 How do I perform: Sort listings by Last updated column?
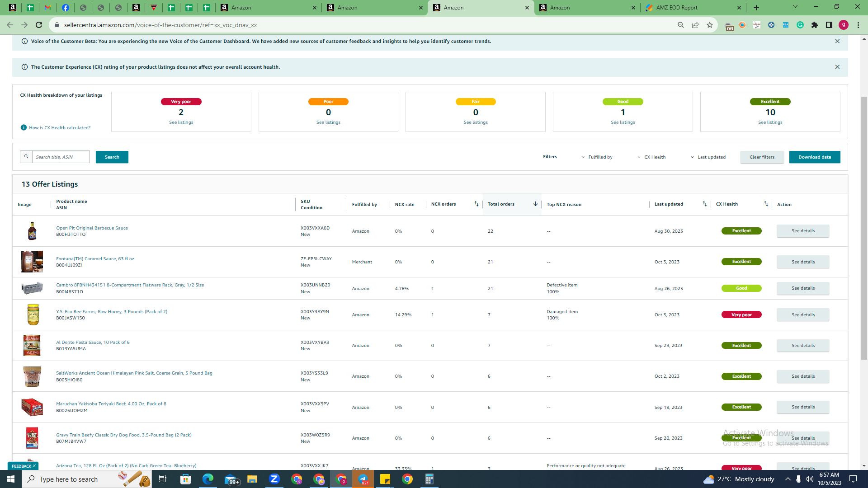tap(704, 204)
